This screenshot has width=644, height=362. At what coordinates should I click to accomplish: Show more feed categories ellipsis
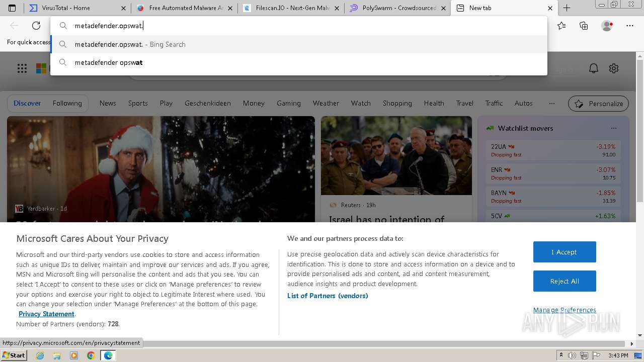tap(552, 103)
